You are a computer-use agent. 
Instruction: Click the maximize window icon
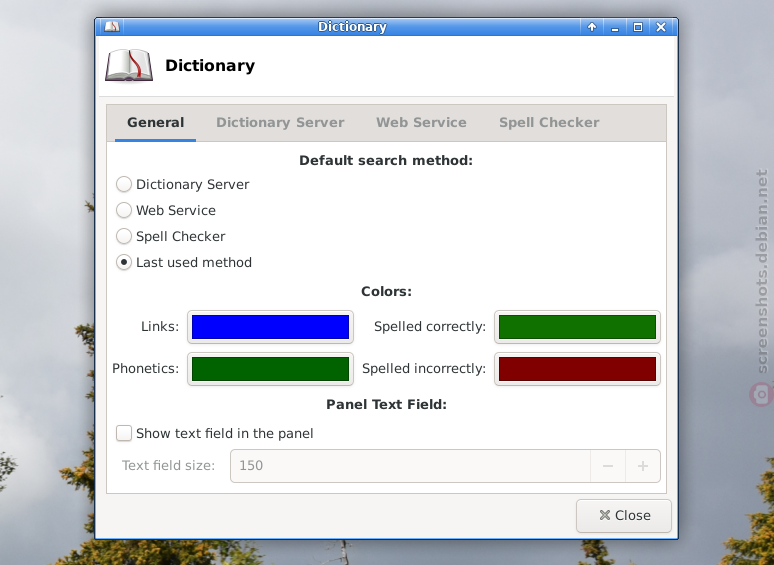pos(638,27)
